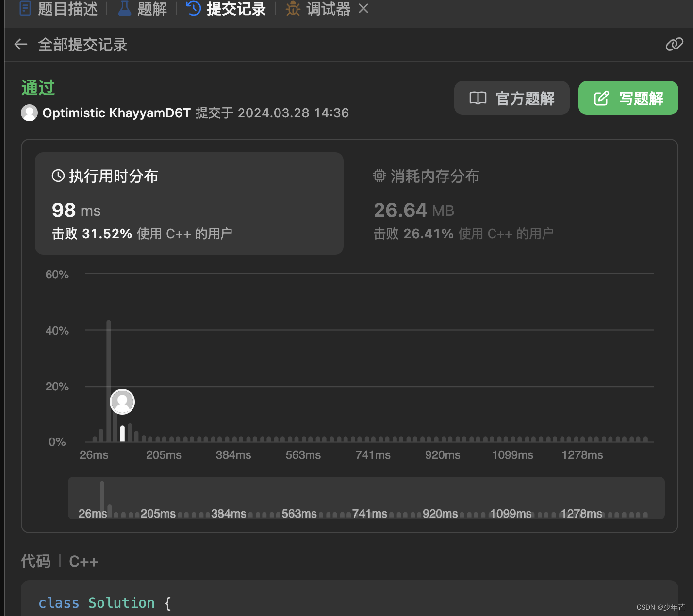Open the 题目描述 tab

click(59, 9)
